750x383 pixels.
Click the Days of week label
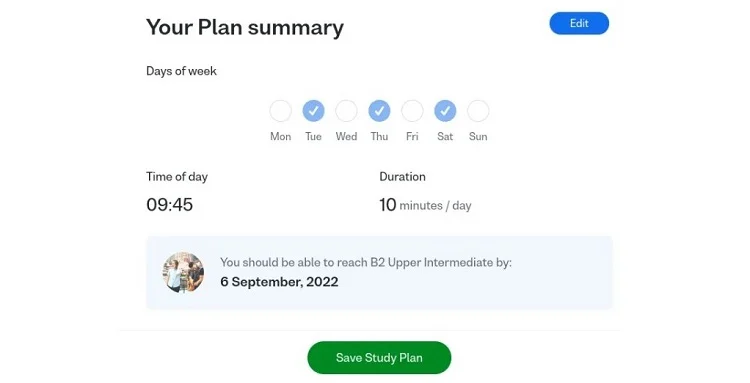tap(181, 71)
